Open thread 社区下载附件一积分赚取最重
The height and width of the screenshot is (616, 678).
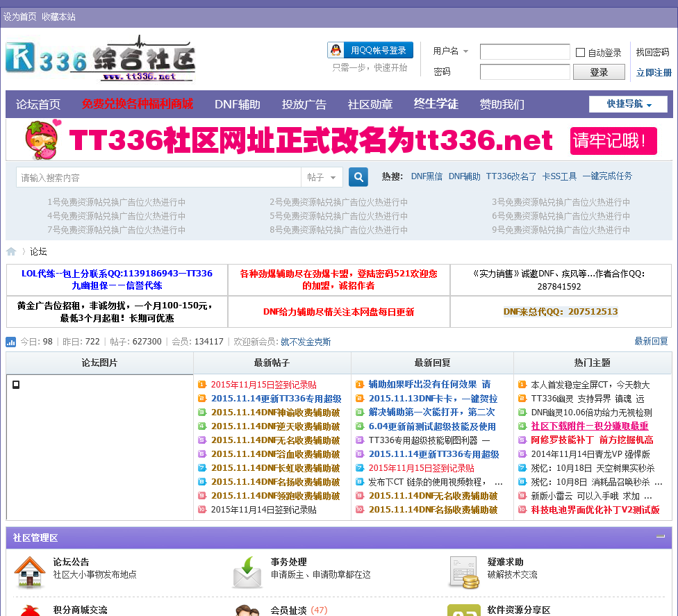tap(590, 426)
